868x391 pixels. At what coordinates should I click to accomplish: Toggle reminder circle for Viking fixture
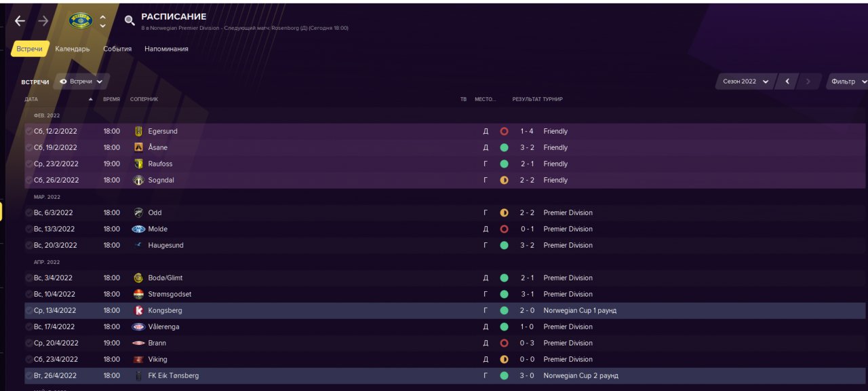pyautogui.click(x=28, y=359)
